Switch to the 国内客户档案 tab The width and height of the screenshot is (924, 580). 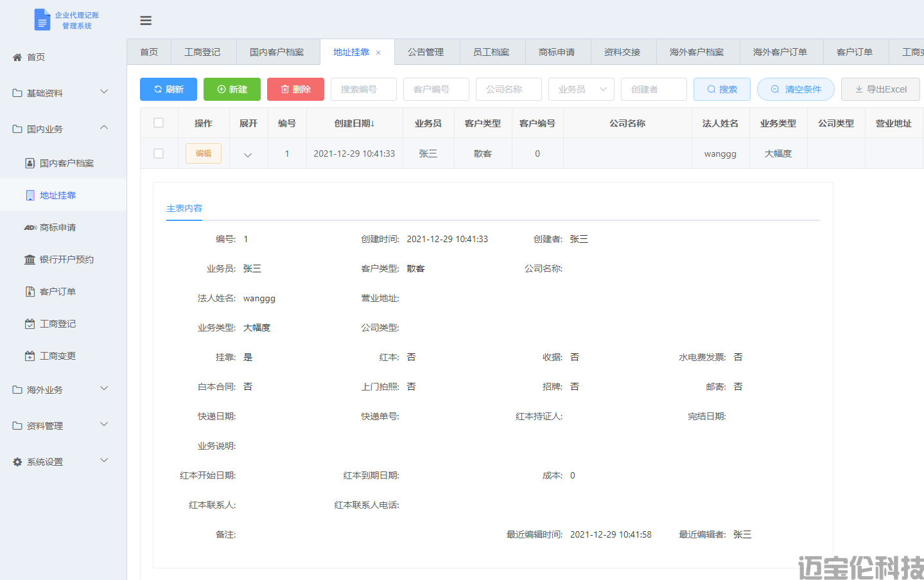point(277,52)
